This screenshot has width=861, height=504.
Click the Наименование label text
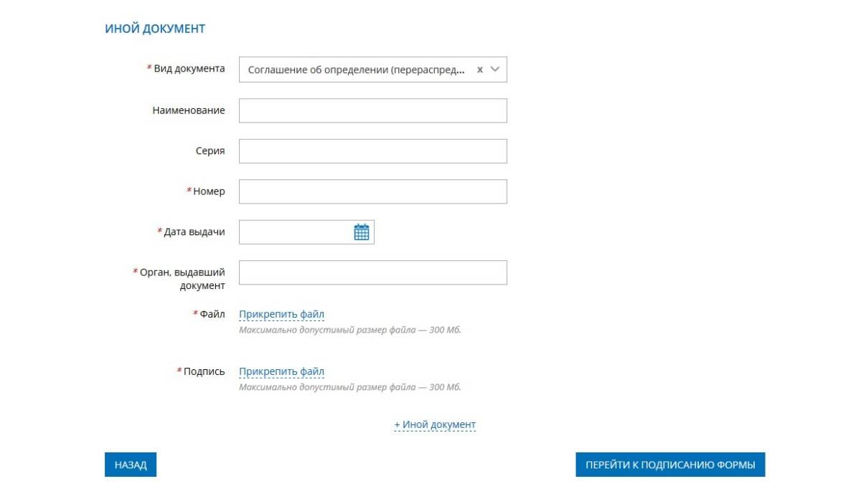188,110
